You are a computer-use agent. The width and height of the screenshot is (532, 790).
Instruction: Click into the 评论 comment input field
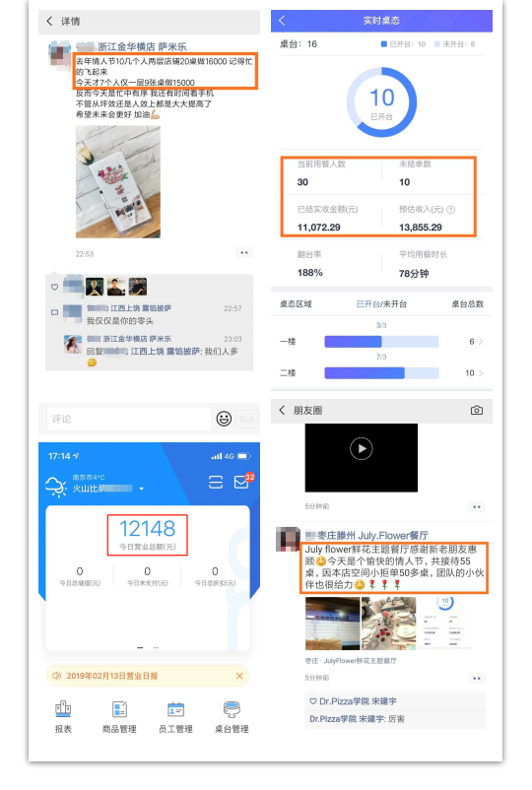click(128, 419)
